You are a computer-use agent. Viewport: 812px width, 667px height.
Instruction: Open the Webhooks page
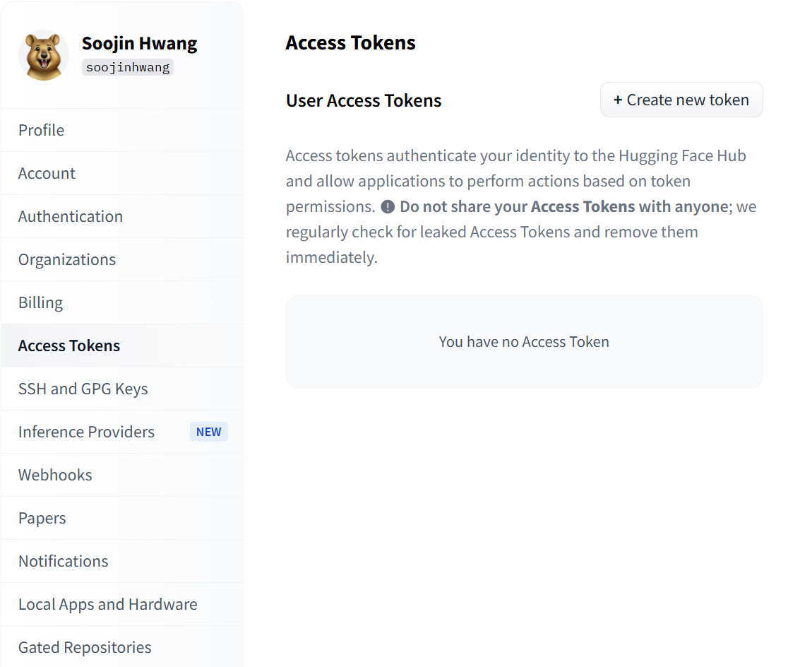coord(55,476)
